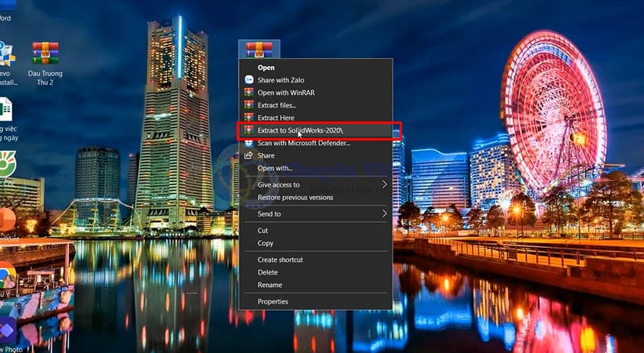The image size is (644, 353).
Task: Click Rename in context menu
Action: point(270,285)
